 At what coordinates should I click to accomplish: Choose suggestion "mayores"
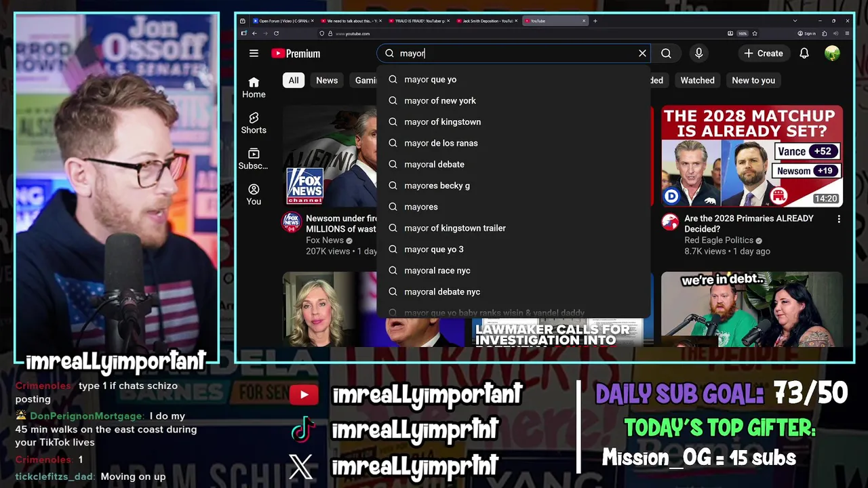[513, 207]
